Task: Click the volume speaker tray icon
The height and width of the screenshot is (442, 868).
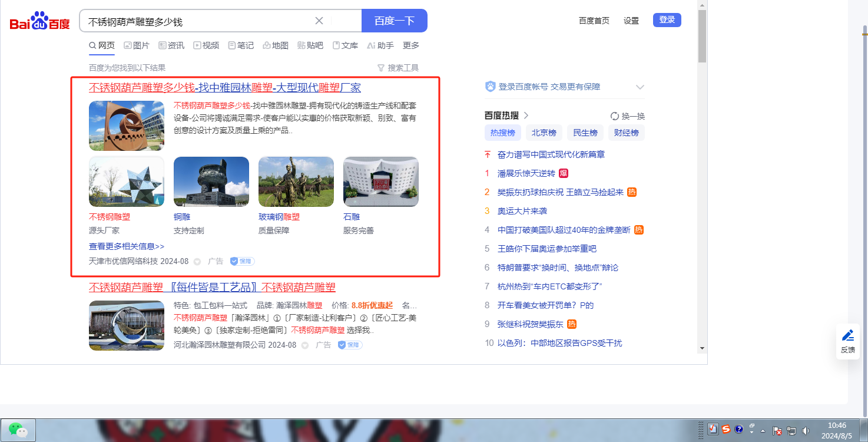Action: point(806,431)
